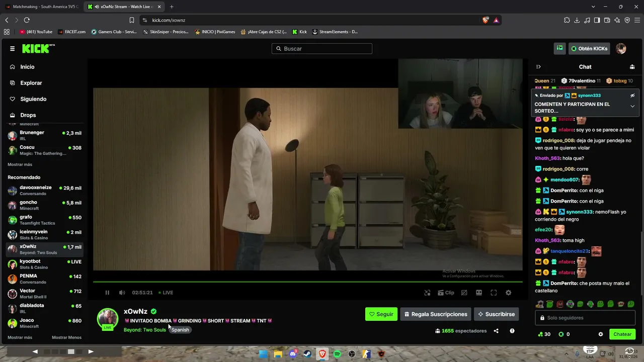Click Regala Suscripciones button
The image size is (644, 362).
tap(436, 314)
